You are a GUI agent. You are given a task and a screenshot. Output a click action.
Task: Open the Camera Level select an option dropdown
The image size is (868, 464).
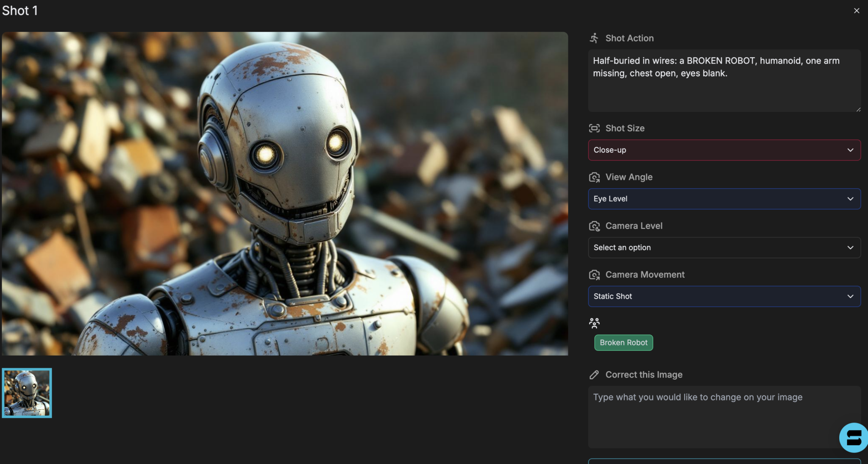click(x=724, y=247)
